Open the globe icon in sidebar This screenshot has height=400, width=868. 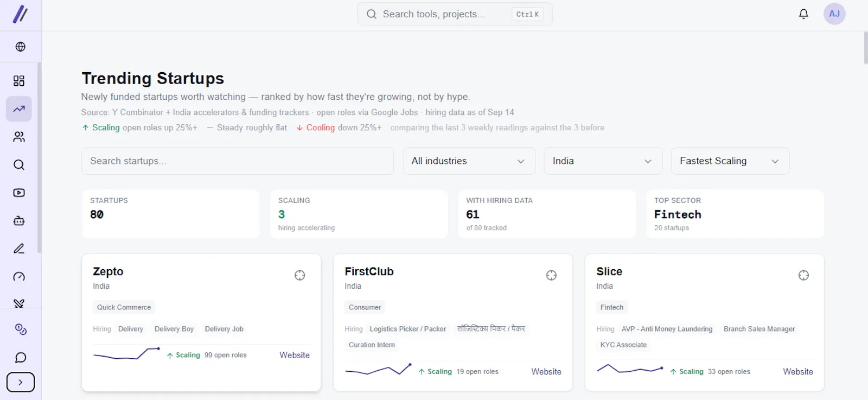(x=20, y=47)
